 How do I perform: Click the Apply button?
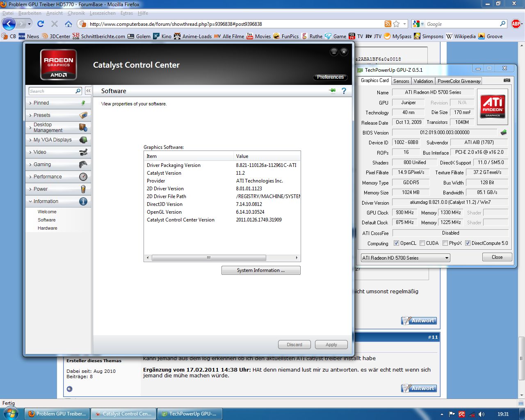331,345
